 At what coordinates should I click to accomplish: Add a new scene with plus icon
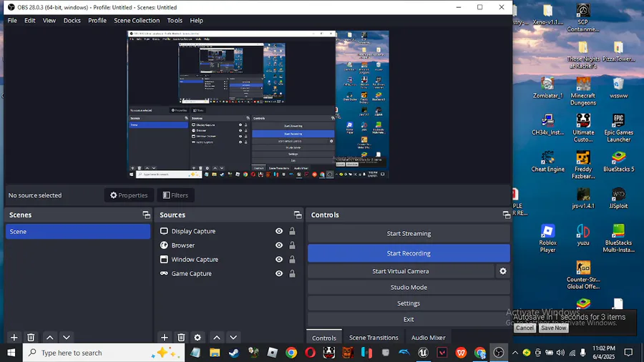click(x=14, y=338)
